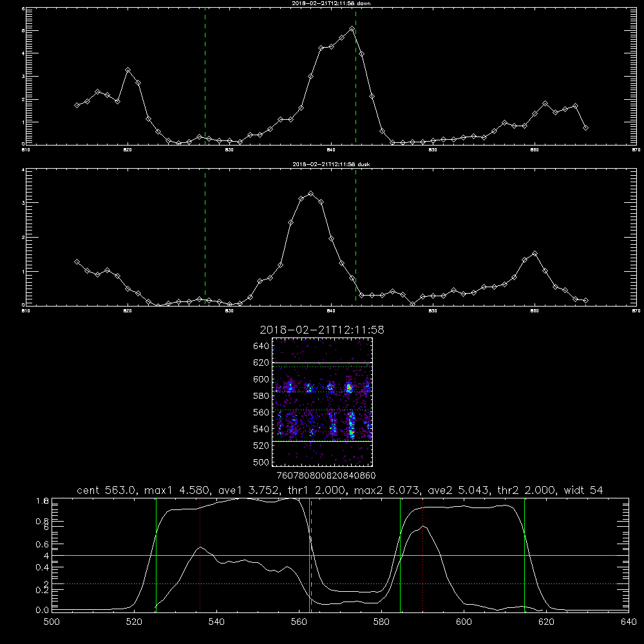Click the '870' label on dawn plot x-axis
The image size is (644, 644).
[x=636, y=150]
